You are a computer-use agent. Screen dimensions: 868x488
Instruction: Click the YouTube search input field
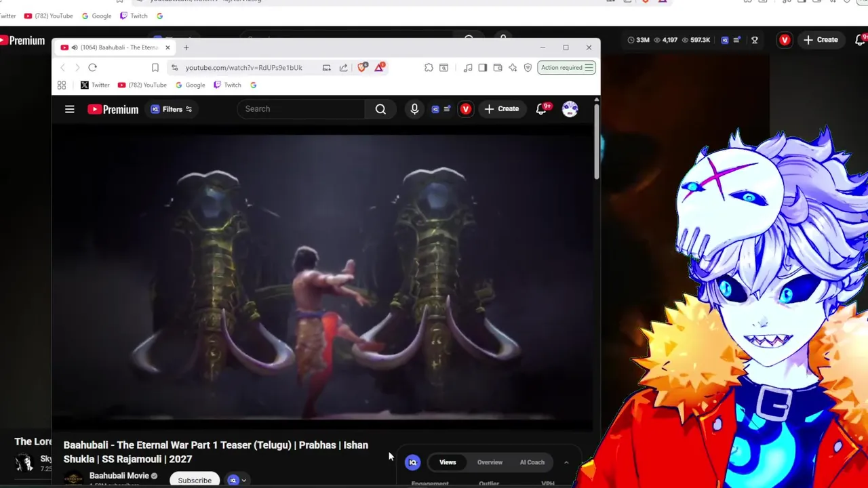[x=301, y=108]
